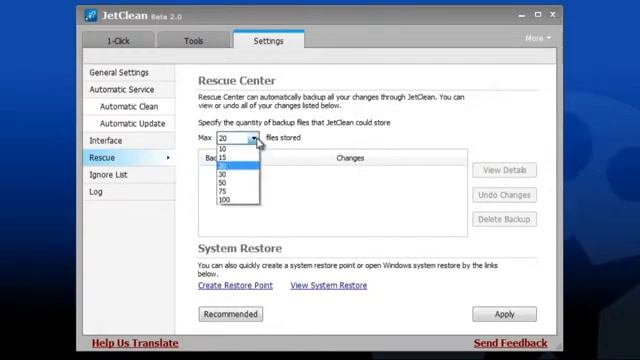Select the Rescue sidebar item
Screen dimensions: 640x360
129,158
